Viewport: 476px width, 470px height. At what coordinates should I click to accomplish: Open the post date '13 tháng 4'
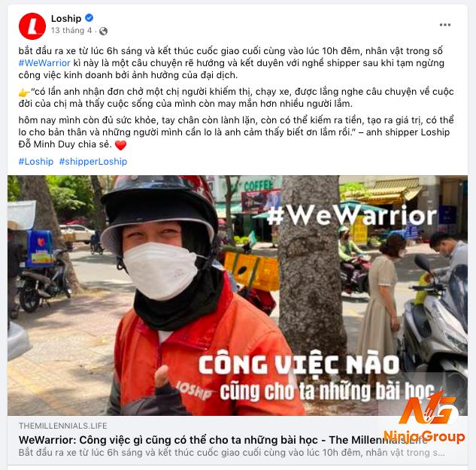click(x=71, y=30)
